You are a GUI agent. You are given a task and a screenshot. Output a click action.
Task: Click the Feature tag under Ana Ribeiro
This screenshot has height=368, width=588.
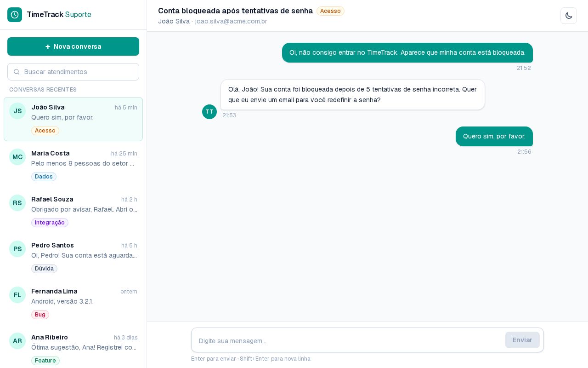tap(45, 361)
